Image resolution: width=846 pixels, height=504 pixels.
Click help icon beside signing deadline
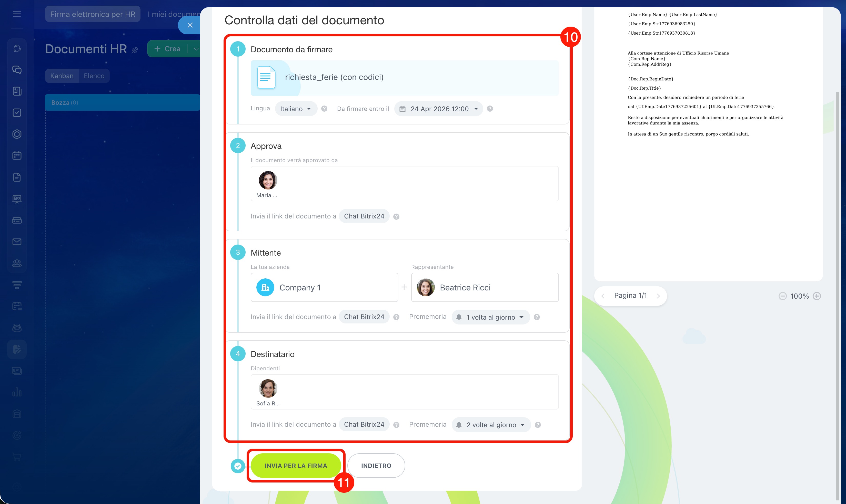490,109
